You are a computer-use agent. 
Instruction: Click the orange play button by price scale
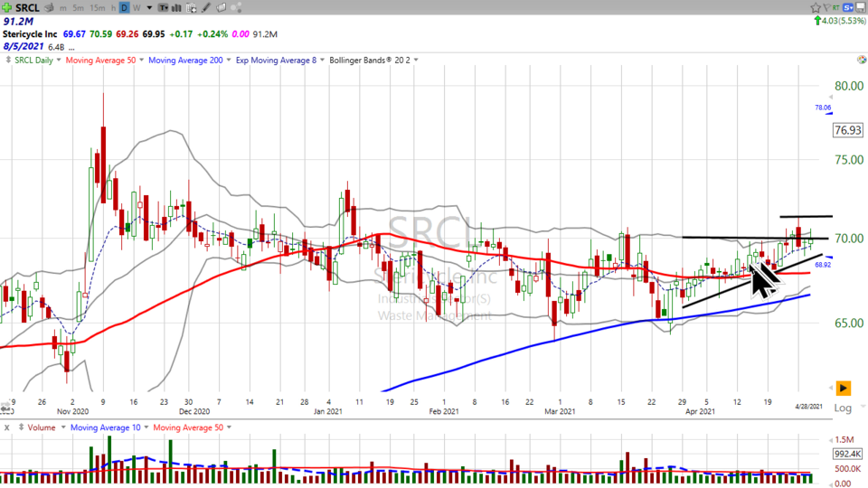[x=843, y=389]
